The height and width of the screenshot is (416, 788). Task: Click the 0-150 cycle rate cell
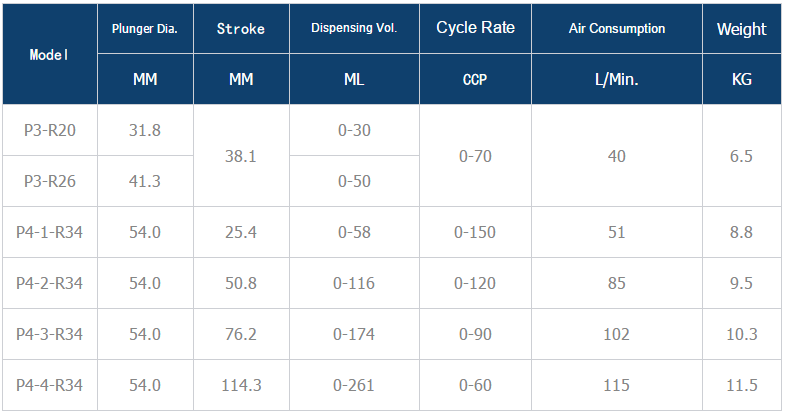pos(475,232)
